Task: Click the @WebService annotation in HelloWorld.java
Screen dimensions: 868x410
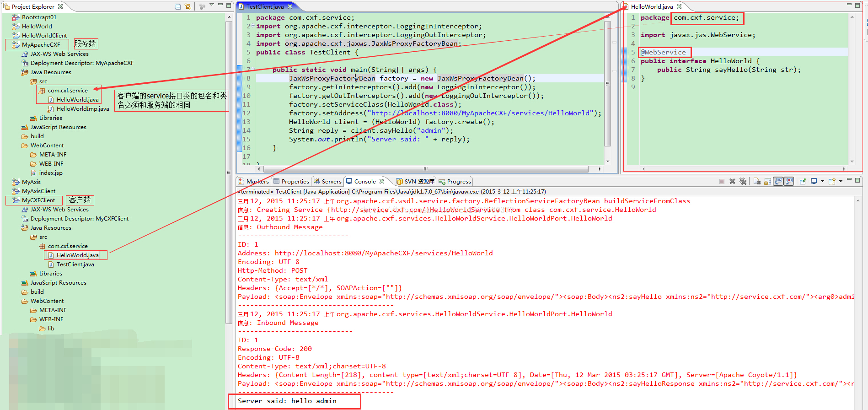Action: (x=663, y=52)
